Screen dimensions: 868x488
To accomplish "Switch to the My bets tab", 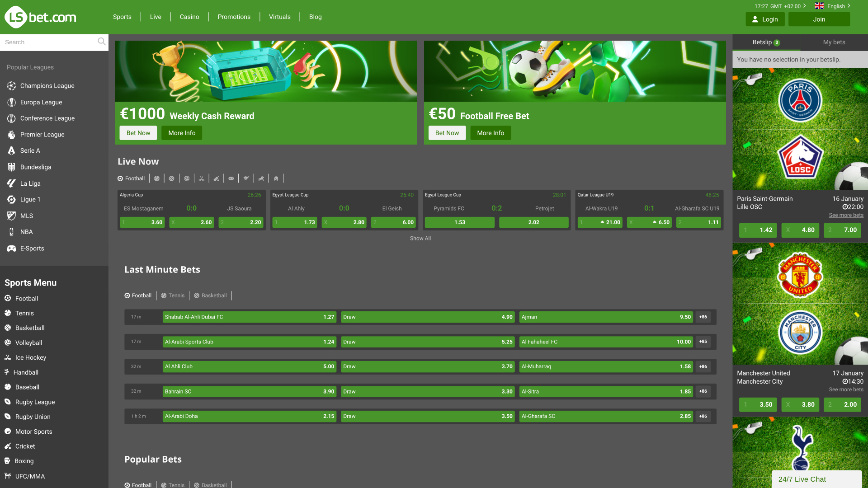I will pos(834,42).
